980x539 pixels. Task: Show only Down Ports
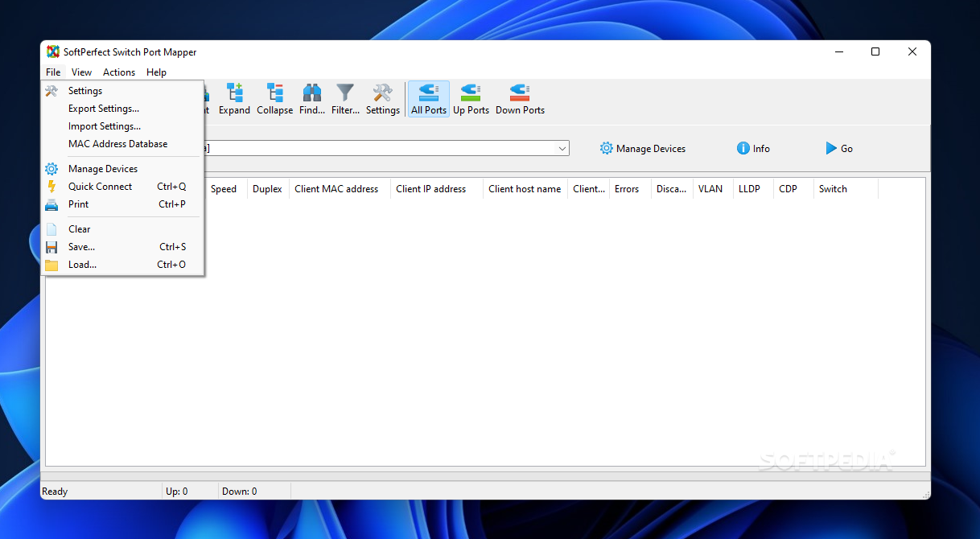pyautogui.click(x=520, y=99)
